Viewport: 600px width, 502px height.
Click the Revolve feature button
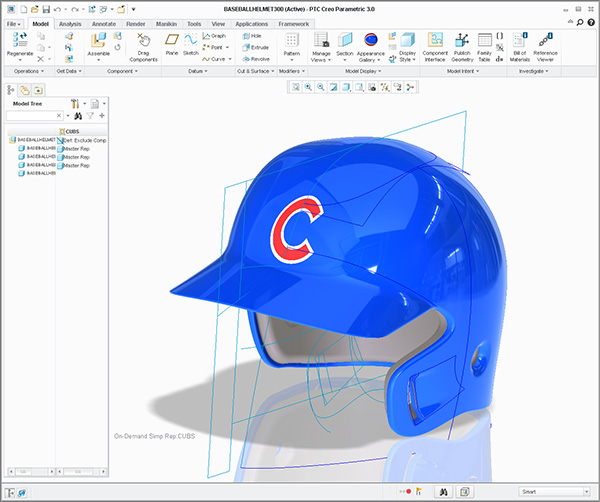tap(256, 59)
